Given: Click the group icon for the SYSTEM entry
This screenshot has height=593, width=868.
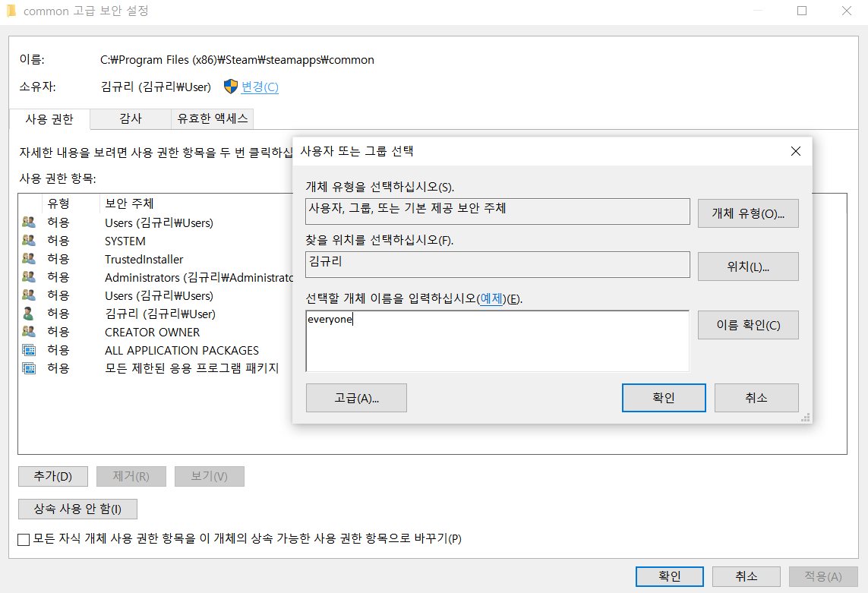Looking at the screenshot, I should pos(29,240).
